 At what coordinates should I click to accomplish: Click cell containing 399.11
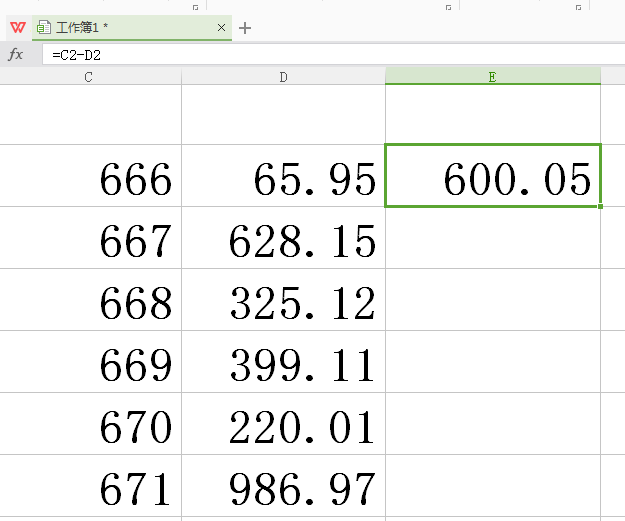click(x=283, y=362)
